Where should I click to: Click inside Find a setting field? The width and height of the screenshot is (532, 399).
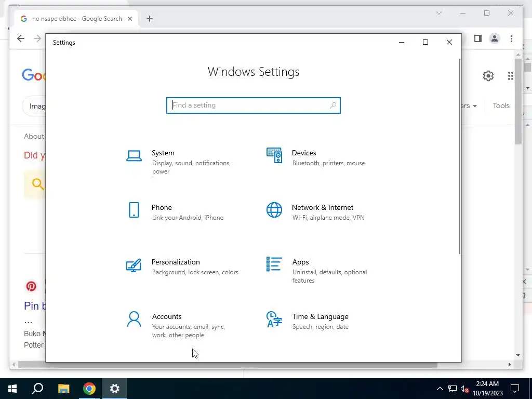click(x=253, y=105)
